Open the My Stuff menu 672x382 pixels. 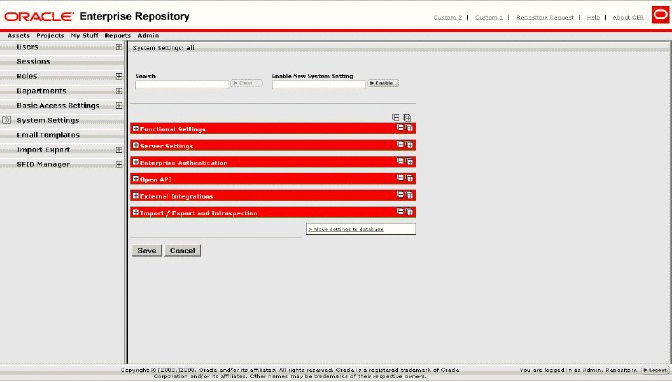click(x=84, y=36)
